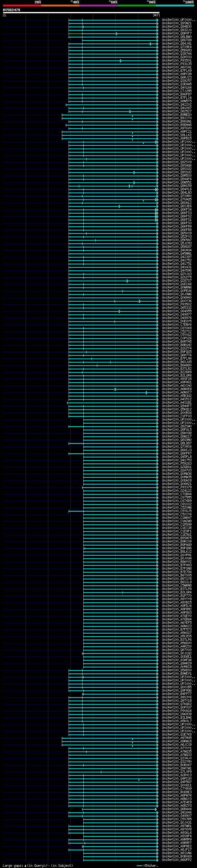The image size is (197, 868).
Task: Click query end position label 347
Action: tap(155, 15)
